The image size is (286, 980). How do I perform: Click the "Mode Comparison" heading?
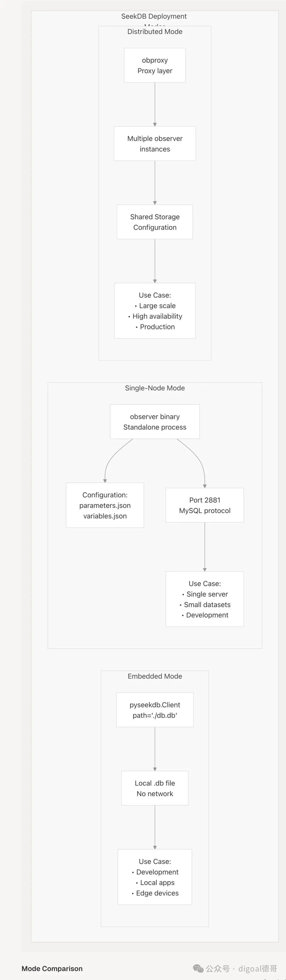[x=52, y=968]
